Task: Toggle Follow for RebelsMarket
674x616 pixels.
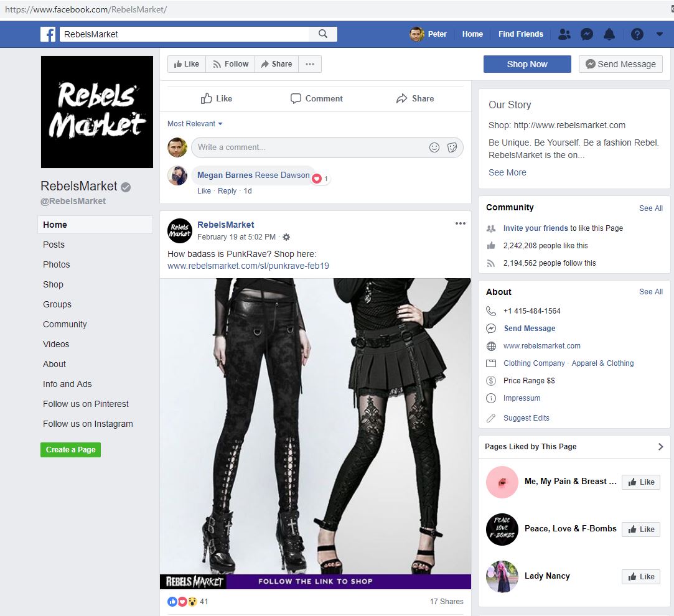Action: [230, 63]
